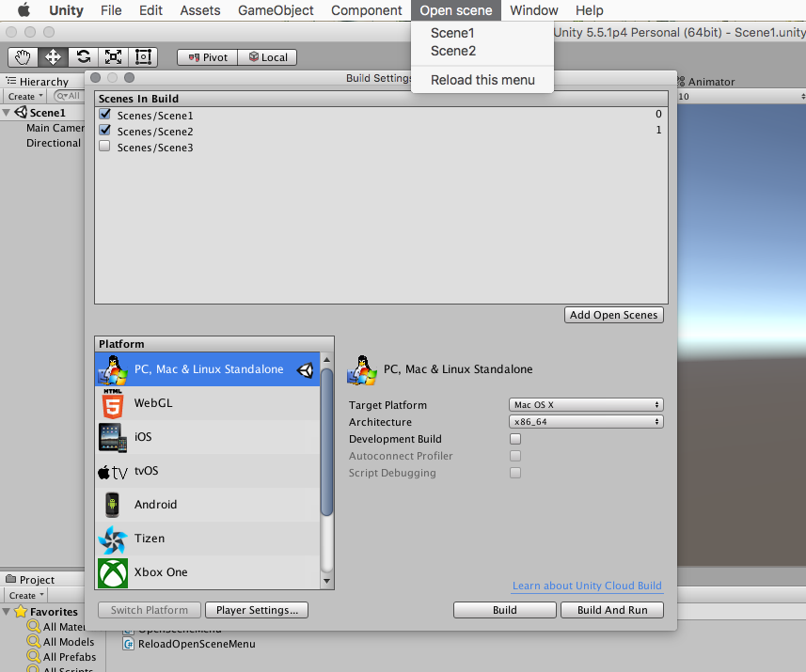Click the tvOS Apple TV icon
This screenshot has width=806, height=672.
tap(113, 472)
